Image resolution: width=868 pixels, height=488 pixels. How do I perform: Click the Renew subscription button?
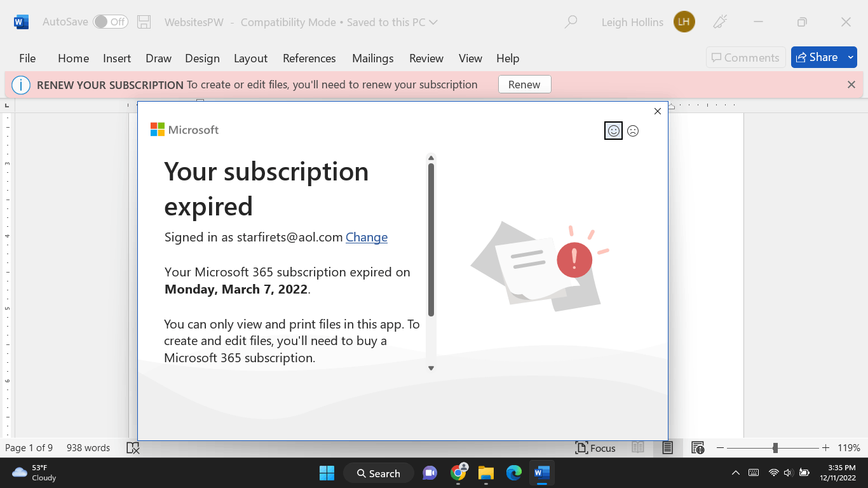pyautogui.click(x=524, y=84)
